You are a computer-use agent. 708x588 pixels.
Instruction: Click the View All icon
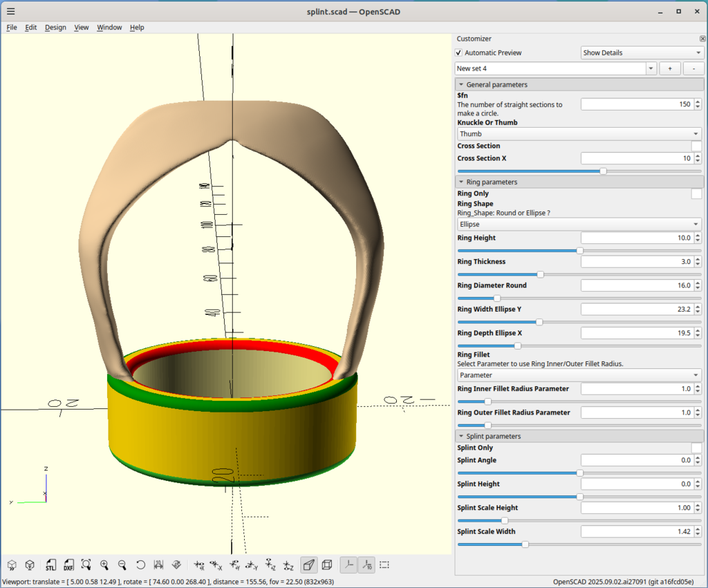click(86, 565)
